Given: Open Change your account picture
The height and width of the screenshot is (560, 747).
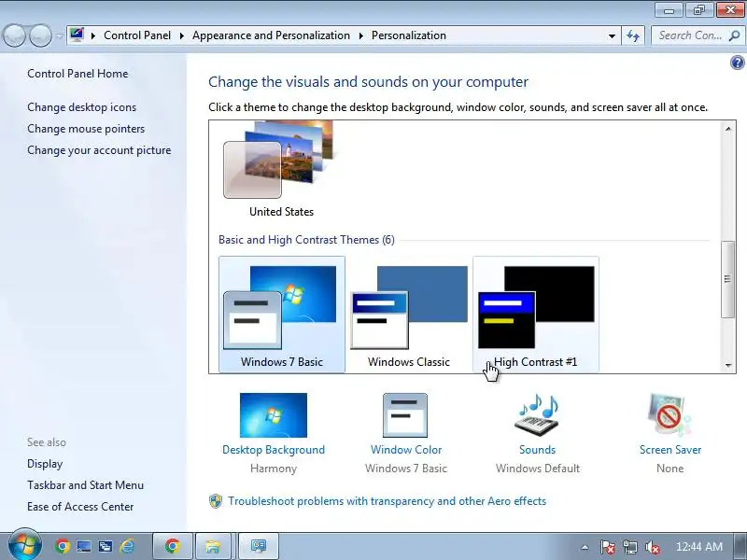Looking at the screenshot, I should tap(99, 150).
